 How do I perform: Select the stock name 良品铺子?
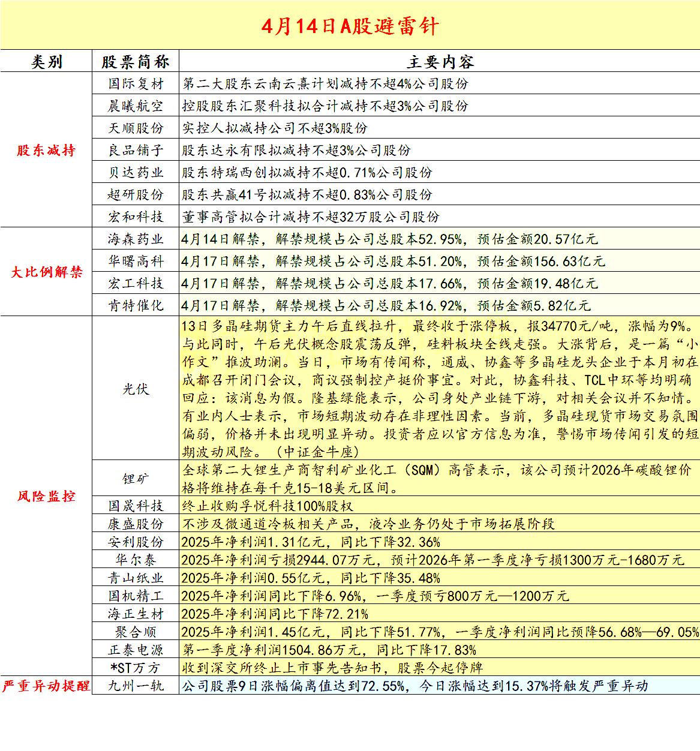[136, 151]
